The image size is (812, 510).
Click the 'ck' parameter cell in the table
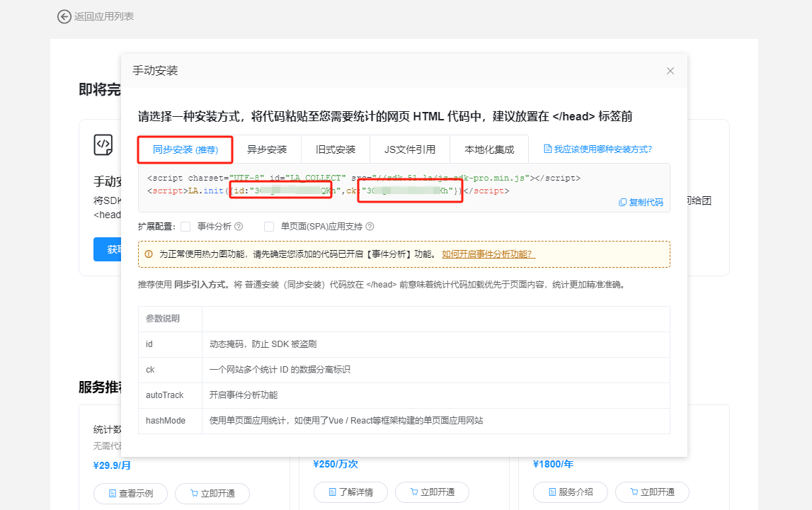pos(170,370)
